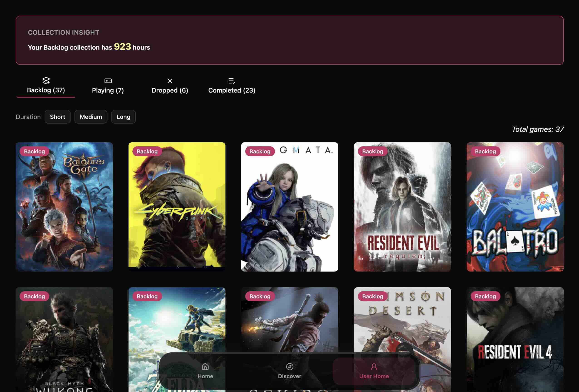Click the Discover compass icon

289,366
